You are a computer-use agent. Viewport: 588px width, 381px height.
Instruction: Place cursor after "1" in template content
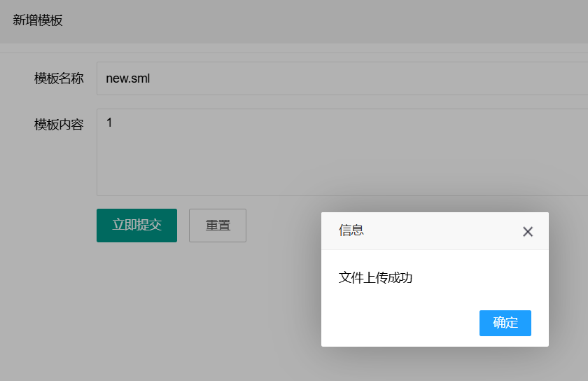(113, 123)
